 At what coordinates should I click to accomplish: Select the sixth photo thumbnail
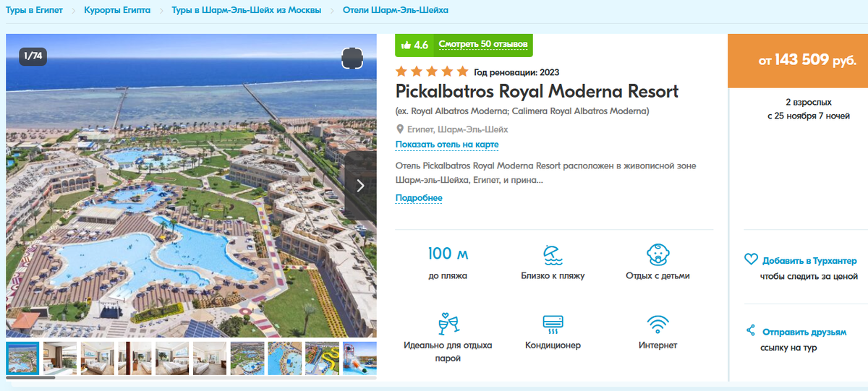point(210,358)
